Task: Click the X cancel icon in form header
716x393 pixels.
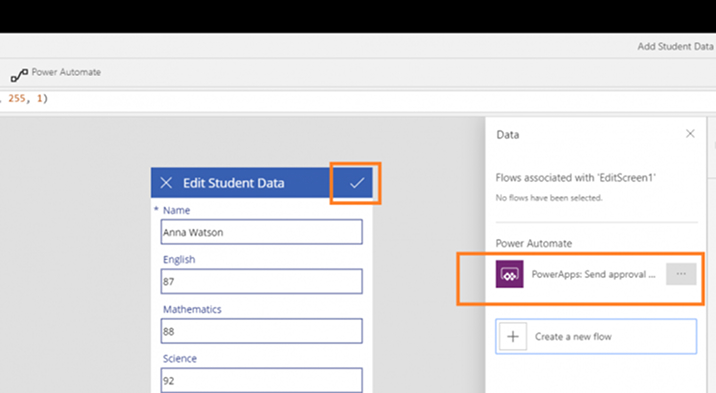Action: pyautogui.click(x=166, y=183)
